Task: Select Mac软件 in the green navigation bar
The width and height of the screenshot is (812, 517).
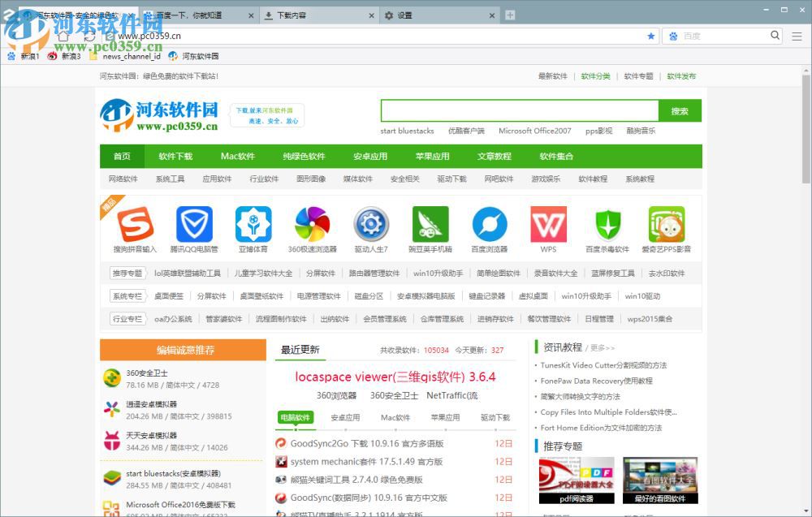Action: [x=238, y=156]
